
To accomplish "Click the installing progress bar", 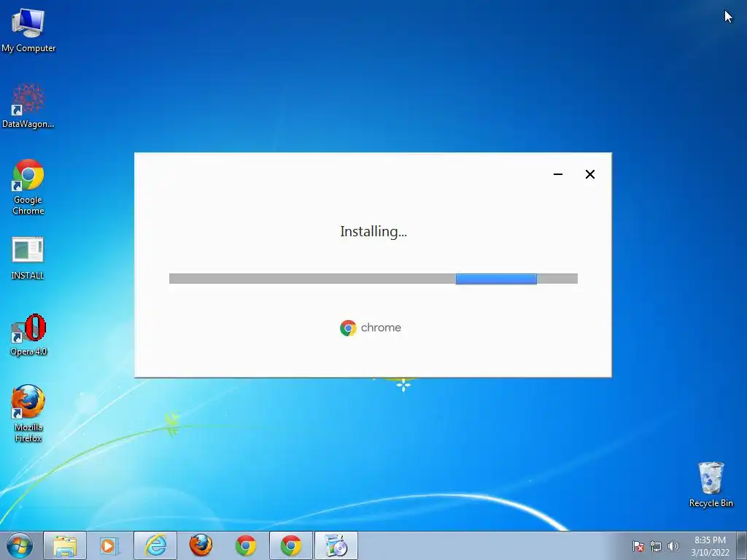I will (373, 279).
